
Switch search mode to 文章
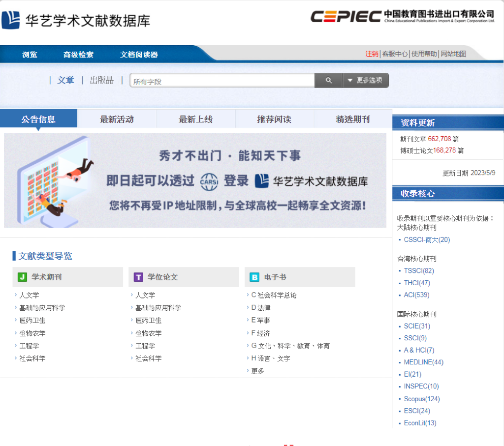(65, 80)
